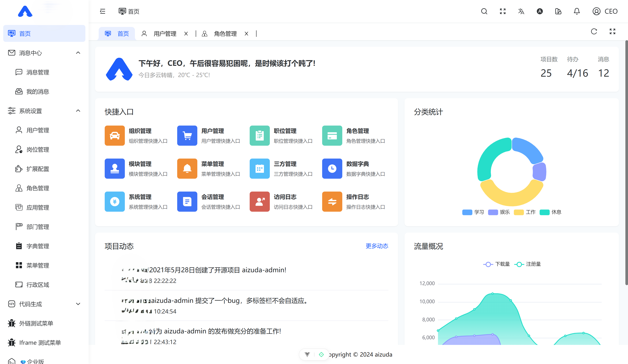Open 应用管理 in the sidebar

coord(44,207)
